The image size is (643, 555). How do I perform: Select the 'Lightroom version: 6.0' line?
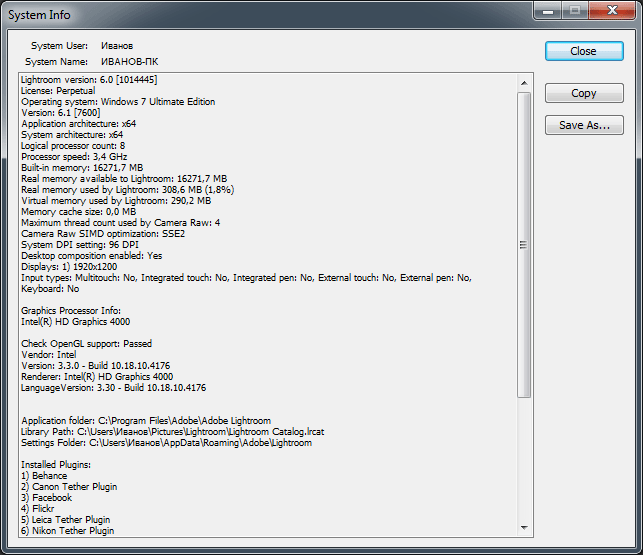89,80
